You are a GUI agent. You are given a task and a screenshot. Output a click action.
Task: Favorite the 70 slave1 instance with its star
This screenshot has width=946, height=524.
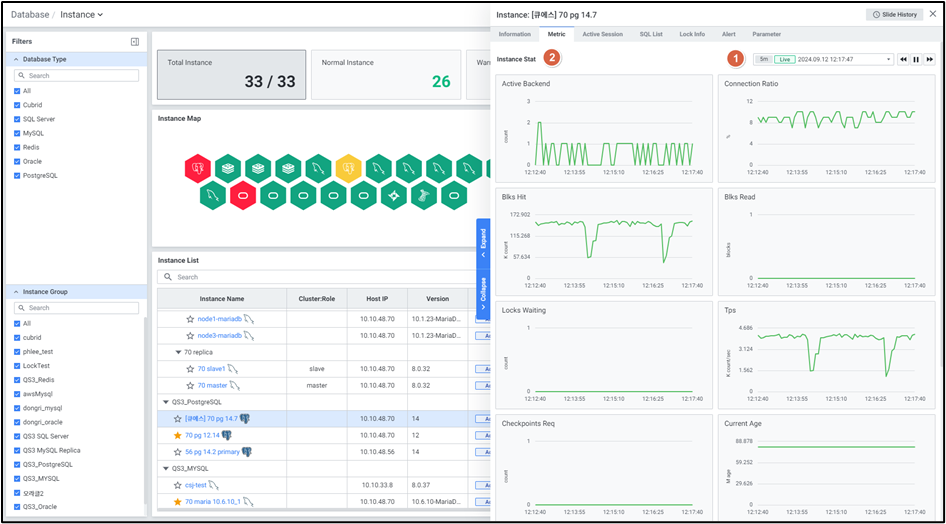coord(189,369)
